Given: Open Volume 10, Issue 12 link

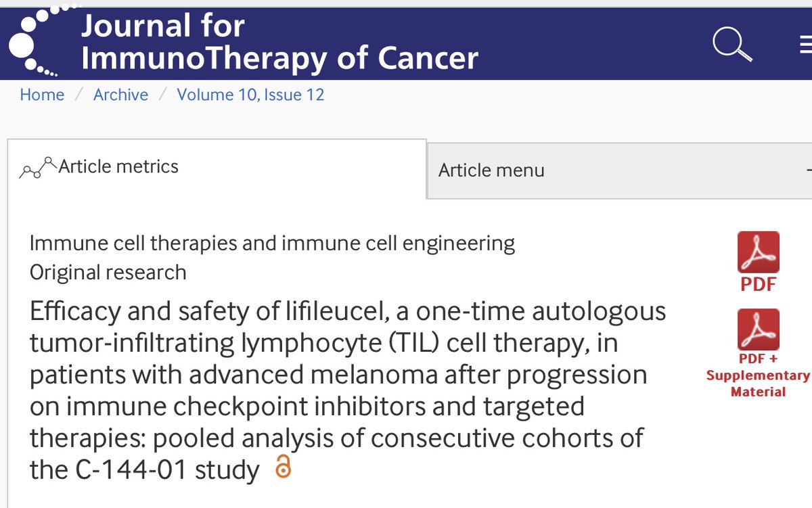Looking at the screenshot, I should tap(250, 95).
